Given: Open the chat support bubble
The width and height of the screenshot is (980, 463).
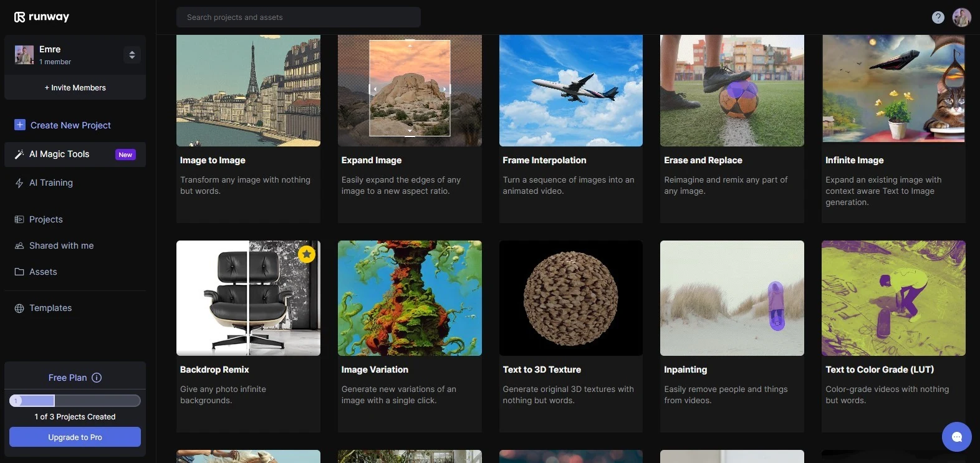Looking at the screenshot, I should 957,437.
